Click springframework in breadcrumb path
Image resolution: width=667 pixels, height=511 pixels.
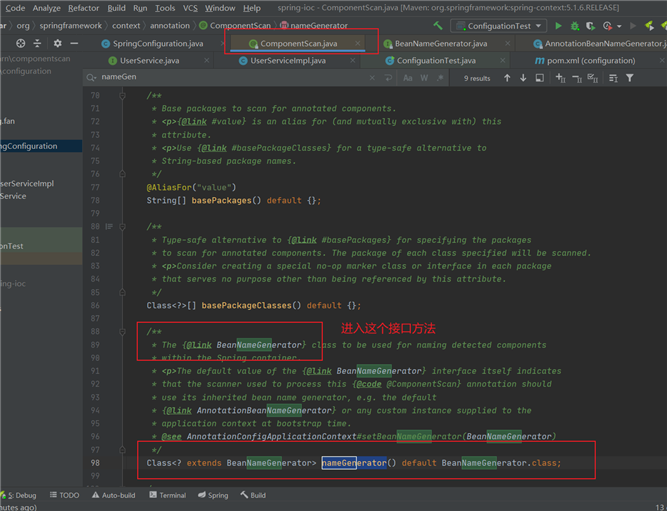click(x=71, y=26)
